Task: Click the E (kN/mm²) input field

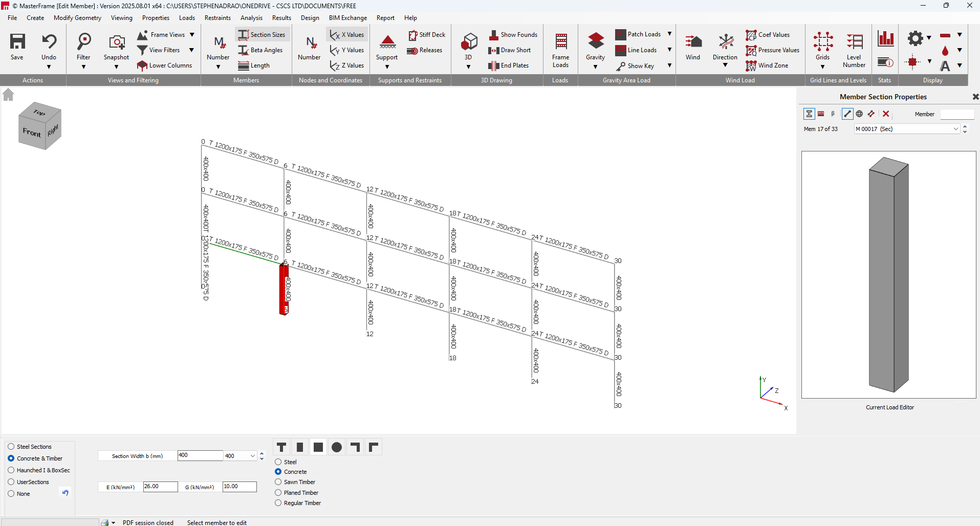Action: (160, 487)
